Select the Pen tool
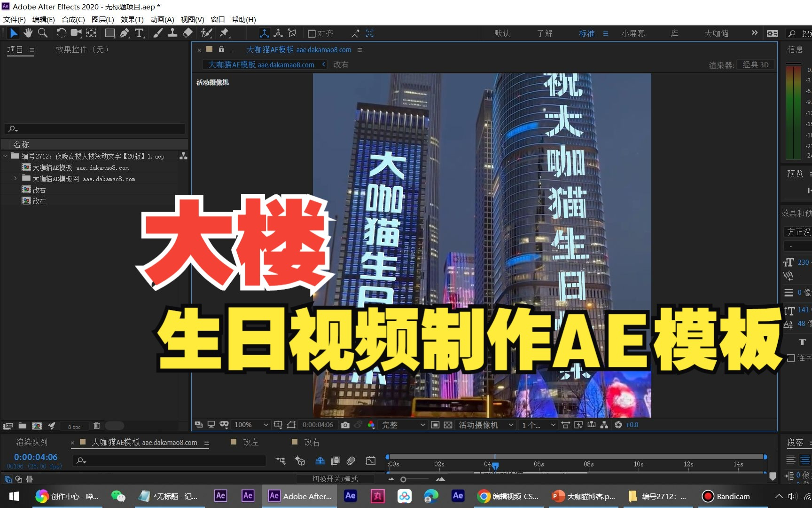Image resolution: width=812 pixels, height=508 pixels. click(x=125, y=33)
